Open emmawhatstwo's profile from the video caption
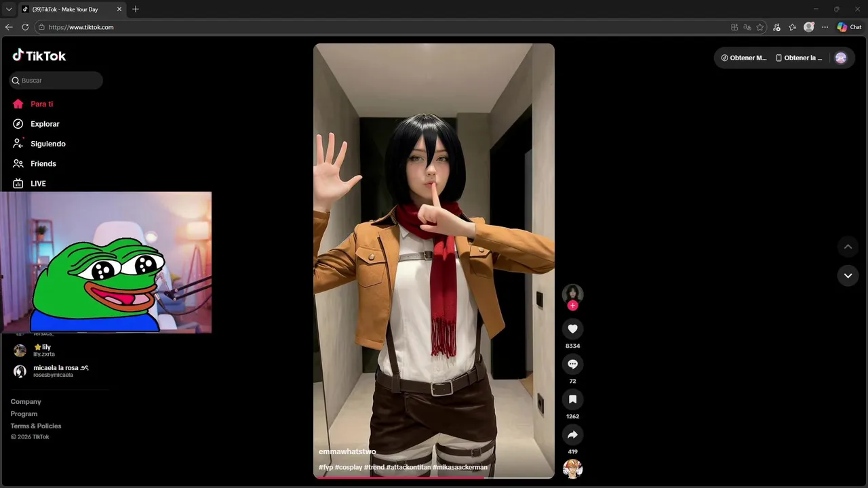868x488 pixels. tap(347, 451)
